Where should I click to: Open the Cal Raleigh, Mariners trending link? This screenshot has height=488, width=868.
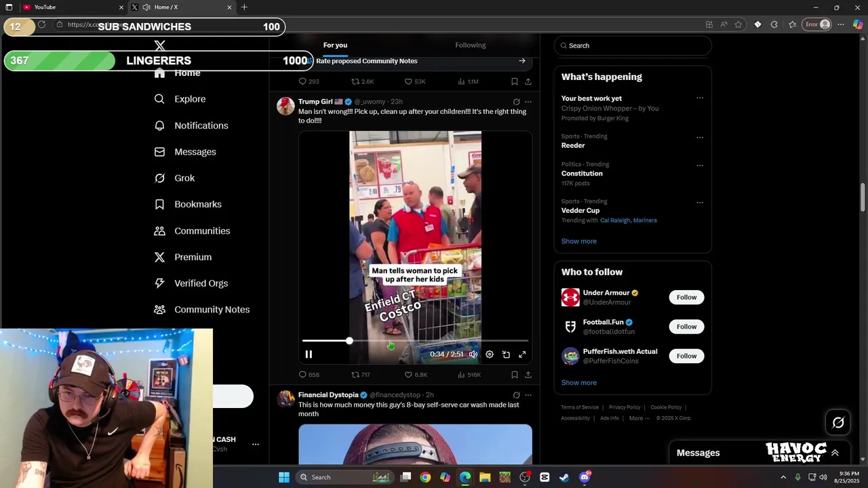pos(628,220)
